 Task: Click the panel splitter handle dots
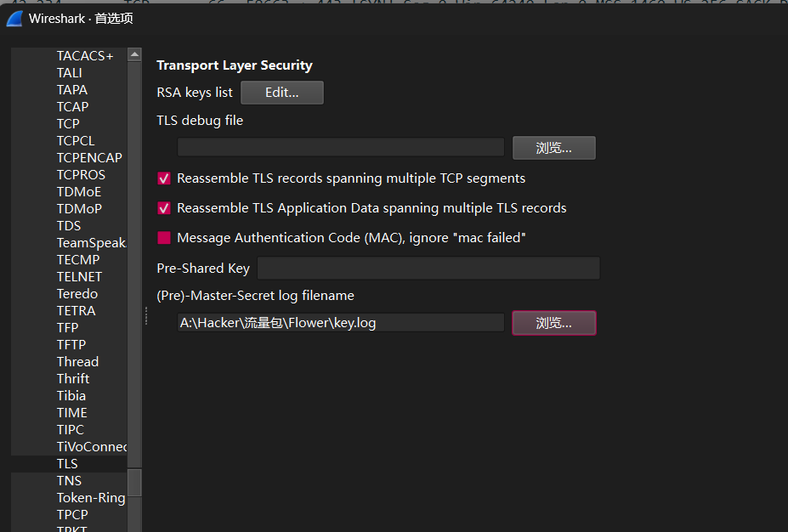pyautogui.click(x=145, y=316)
